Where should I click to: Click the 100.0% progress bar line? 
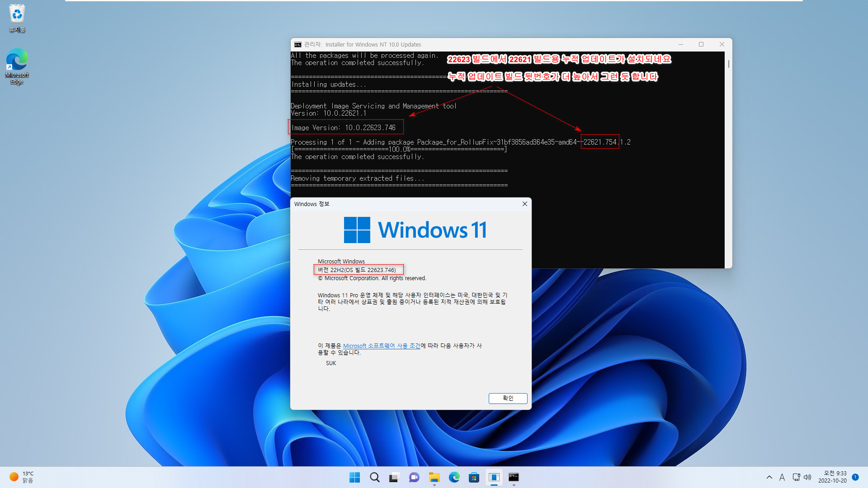(x=399, y=150)
